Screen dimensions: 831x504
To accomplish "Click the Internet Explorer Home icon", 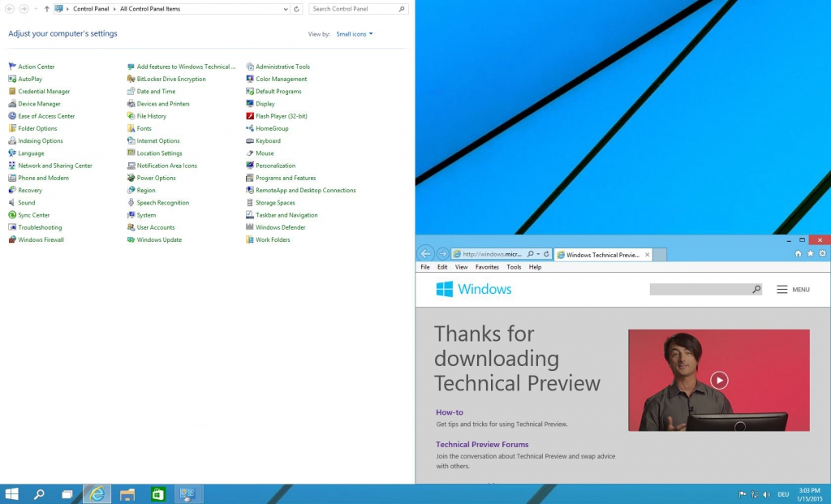I will [798, 254].
